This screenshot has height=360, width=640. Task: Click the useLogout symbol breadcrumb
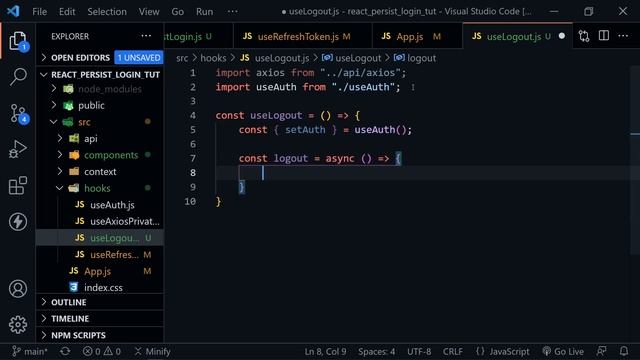pyautogui.click(x=352, y=58)
